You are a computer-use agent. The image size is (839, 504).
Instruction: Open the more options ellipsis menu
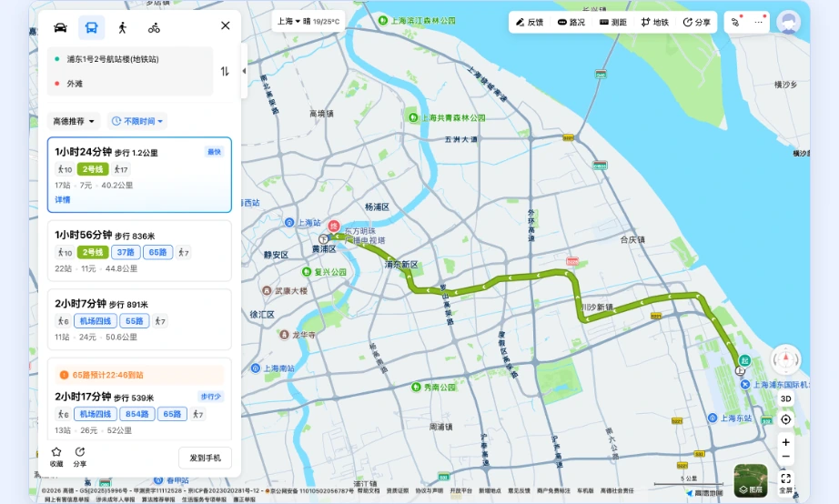click(x=759, y=22)
